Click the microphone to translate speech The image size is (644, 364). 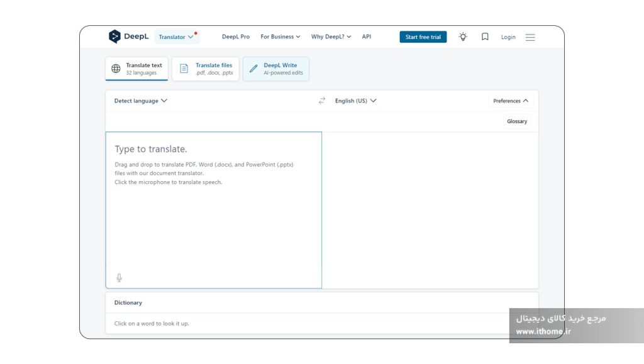point(119,278)
